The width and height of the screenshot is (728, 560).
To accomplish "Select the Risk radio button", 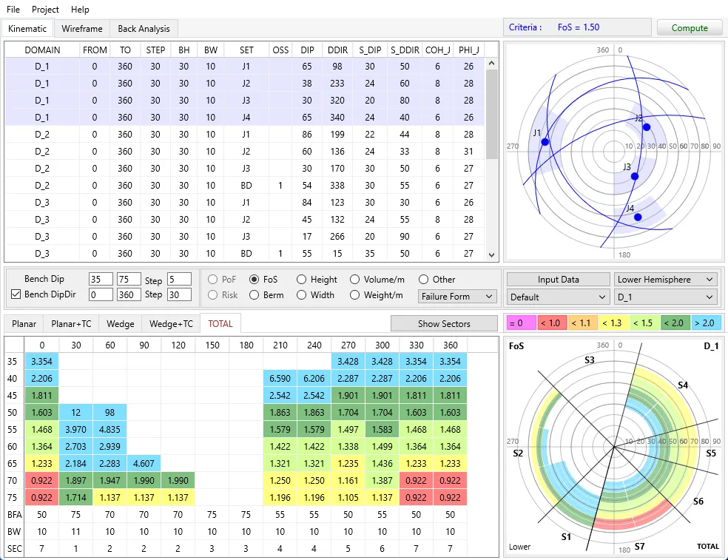I will point(212,295).
